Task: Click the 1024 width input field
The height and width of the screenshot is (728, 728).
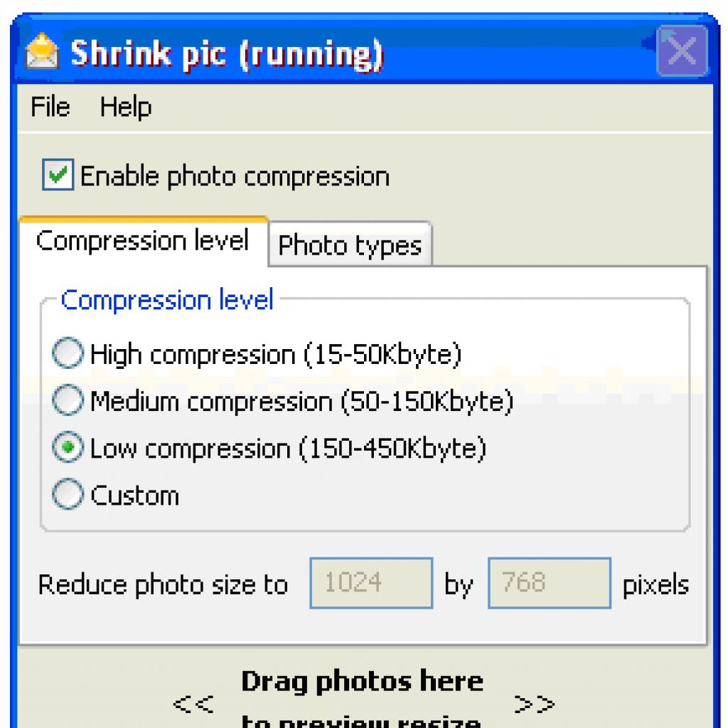Action: pos(371,583)
